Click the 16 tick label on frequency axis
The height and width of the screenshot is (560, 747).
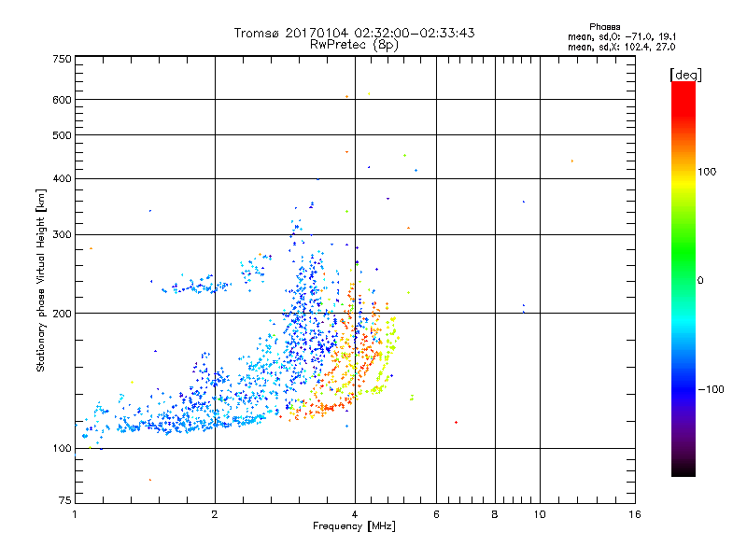pos(635,514)
